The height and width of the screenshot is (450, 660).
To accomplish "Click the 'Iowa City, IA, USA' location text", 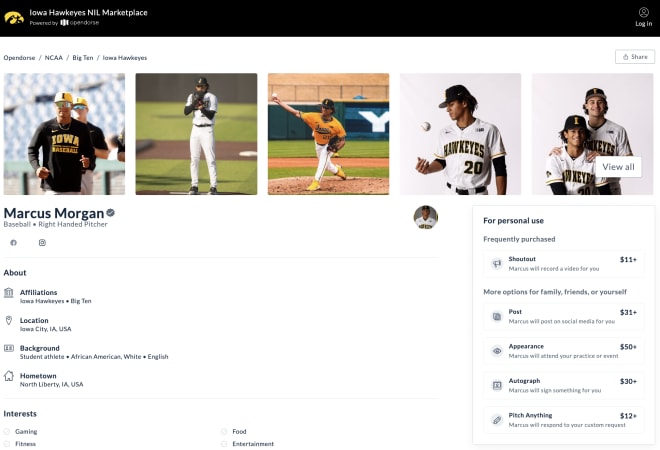I will [x=45, y=329].
